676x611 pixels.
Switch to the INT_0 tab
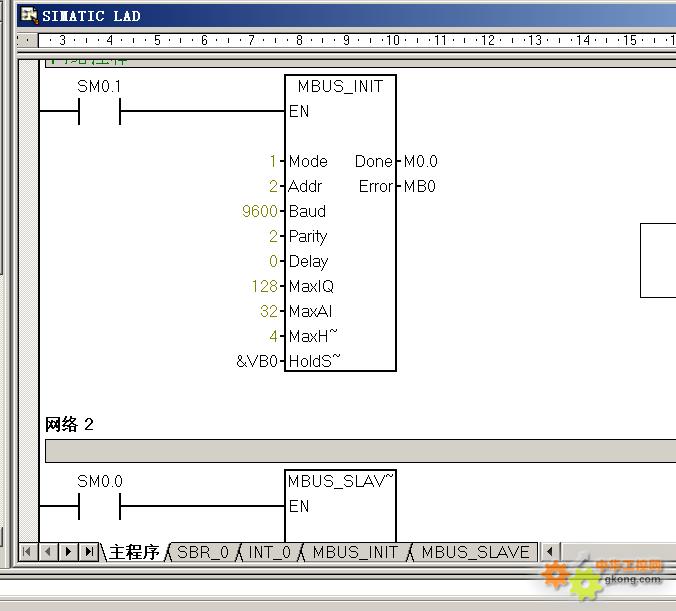[x=269, y=552]
